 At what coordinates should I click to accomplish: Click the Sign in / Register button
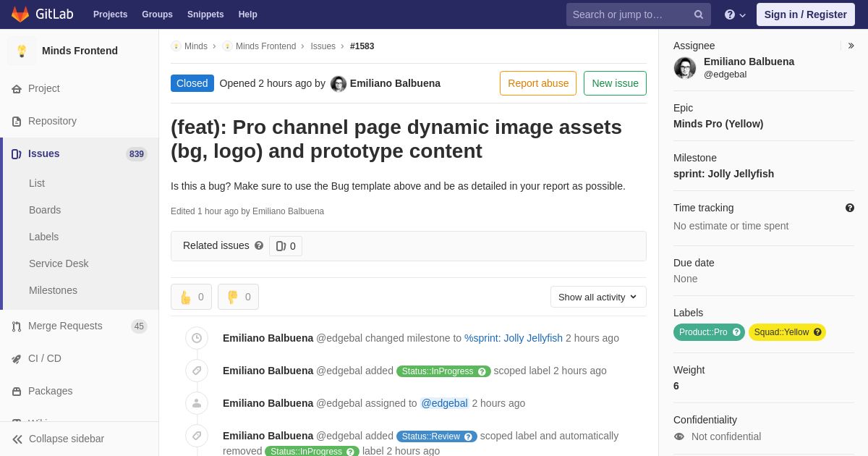(x=805, y=14)
